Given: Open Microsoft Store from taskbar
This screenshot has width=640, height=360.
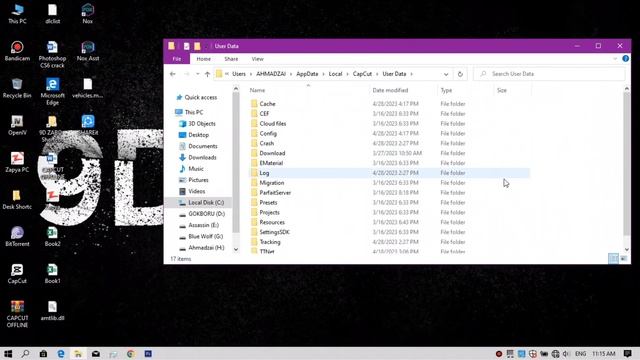Looking at the screenshot, I should tap(43, 353).
